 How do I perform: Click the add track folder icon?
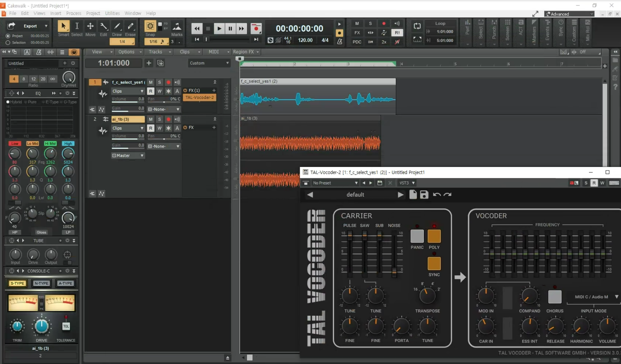point(160,63)
